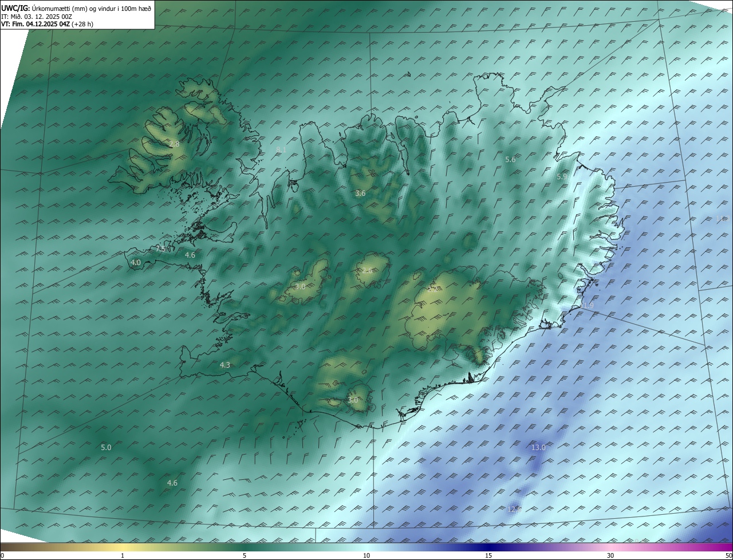The height and width of the screenshot is (560, 733).
Task: Click the 5.0 value label over the sea
Action: [106, 447]
